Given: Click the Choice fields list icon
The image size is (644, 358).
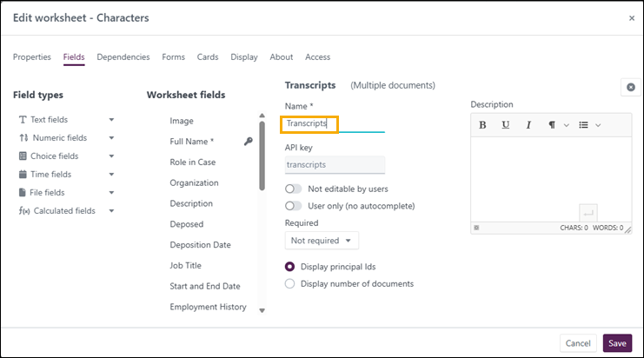Looking at the screenshot, I should pos(23,156).
